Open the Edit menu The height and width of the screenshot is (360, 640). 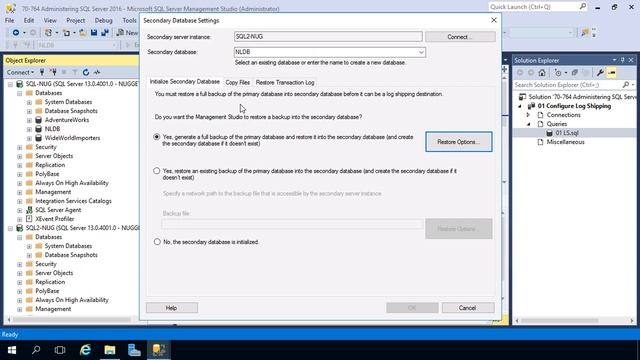click(x=29, y=20)
